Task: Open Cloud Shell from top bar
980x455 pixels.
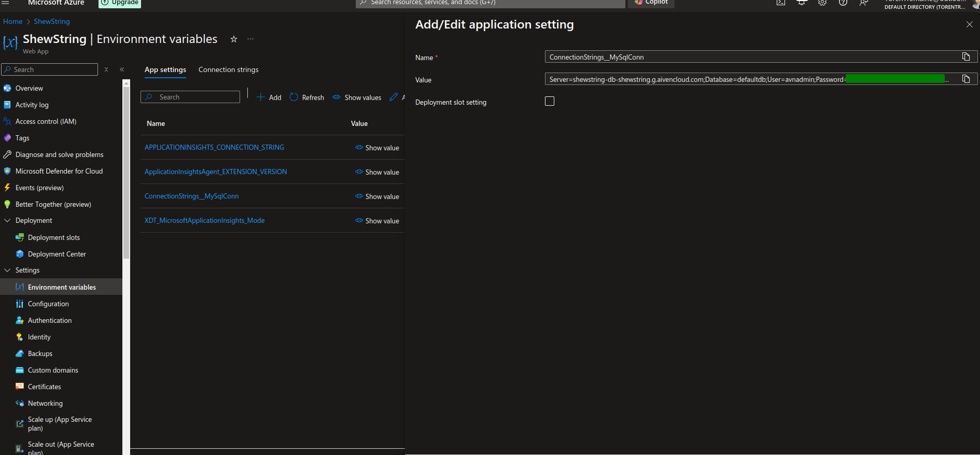Action: click(781, 3)
